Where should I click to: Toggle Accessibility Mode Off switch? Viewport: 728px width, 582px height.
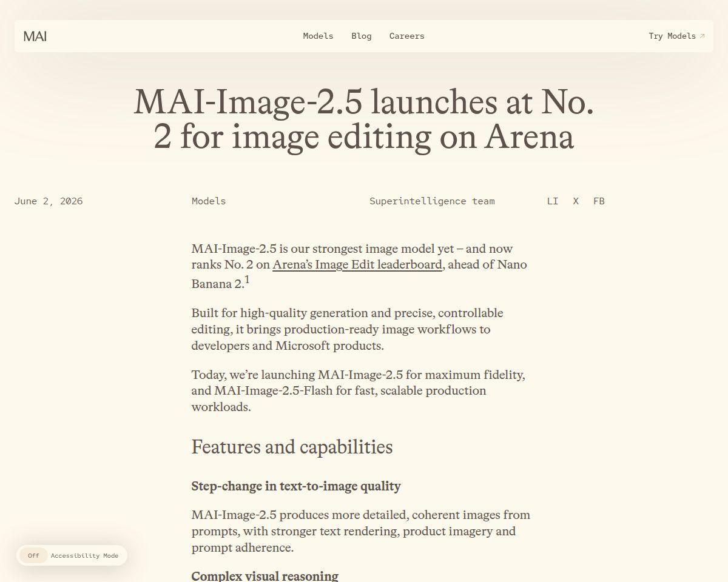coord(33,555)
